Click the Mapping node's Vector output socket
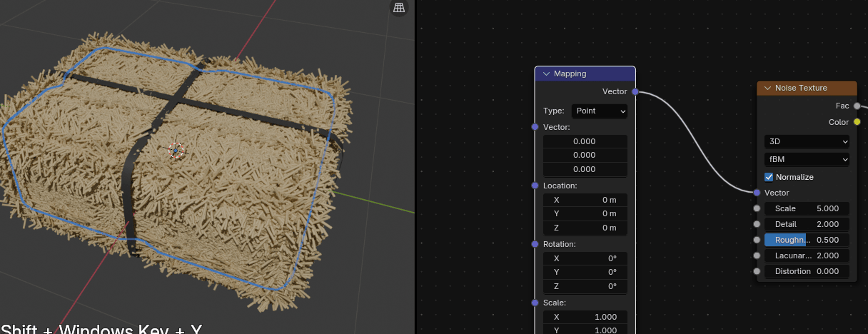 point(635,91)
